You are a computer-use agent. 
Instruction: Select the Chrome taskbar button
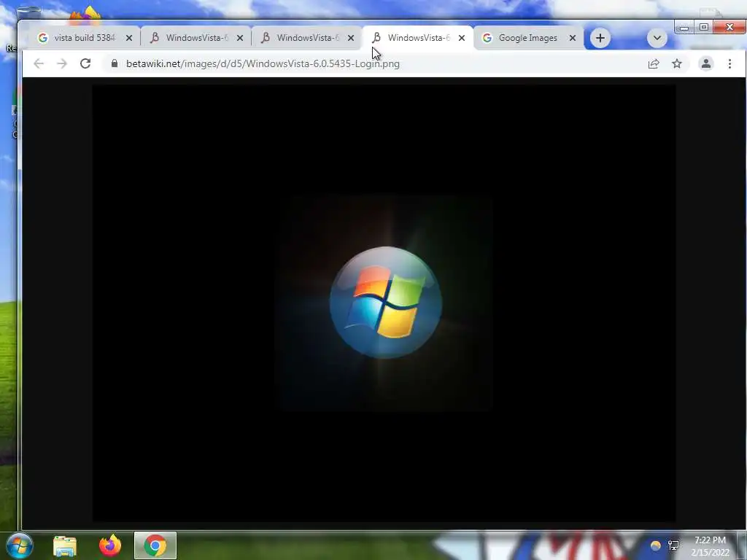pos(155,545)
